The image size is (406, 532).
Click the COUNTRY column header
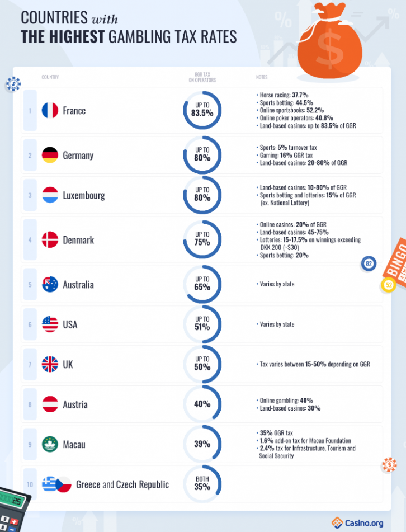tap(50, 77)
